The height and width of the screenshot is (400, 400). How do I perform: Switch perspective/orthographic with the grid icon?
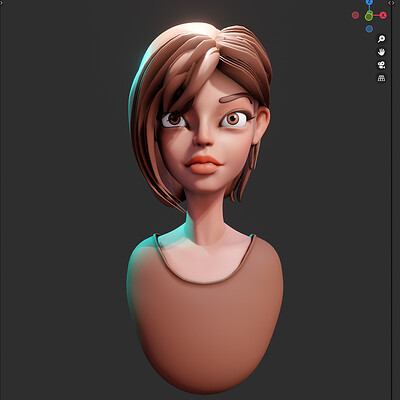381,78
